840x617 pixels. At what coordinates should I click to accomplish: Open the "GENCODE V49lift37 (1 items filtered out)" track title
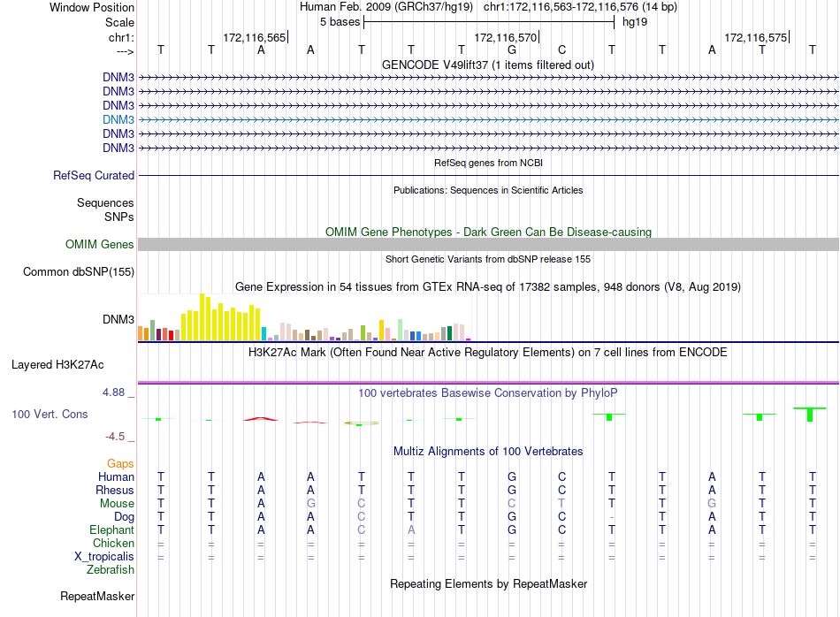click(x=488, y=65)
